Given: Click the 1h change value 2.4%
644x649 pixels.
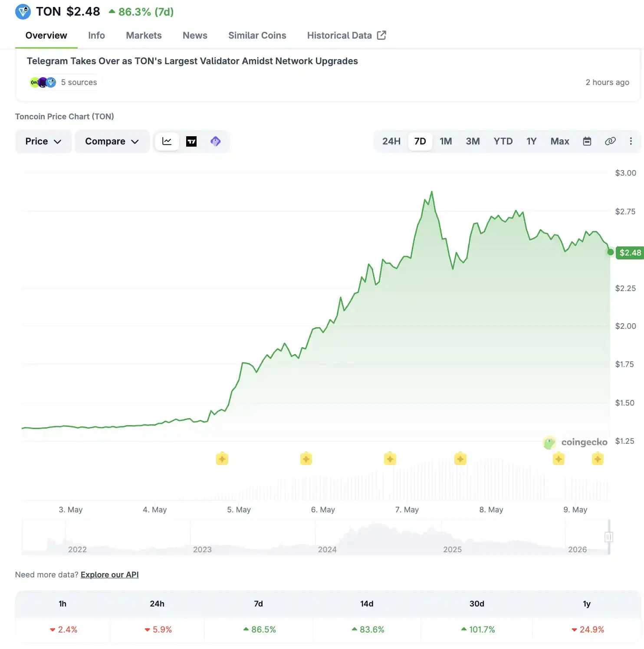Looking at the screenshot, I should (63, 629).
